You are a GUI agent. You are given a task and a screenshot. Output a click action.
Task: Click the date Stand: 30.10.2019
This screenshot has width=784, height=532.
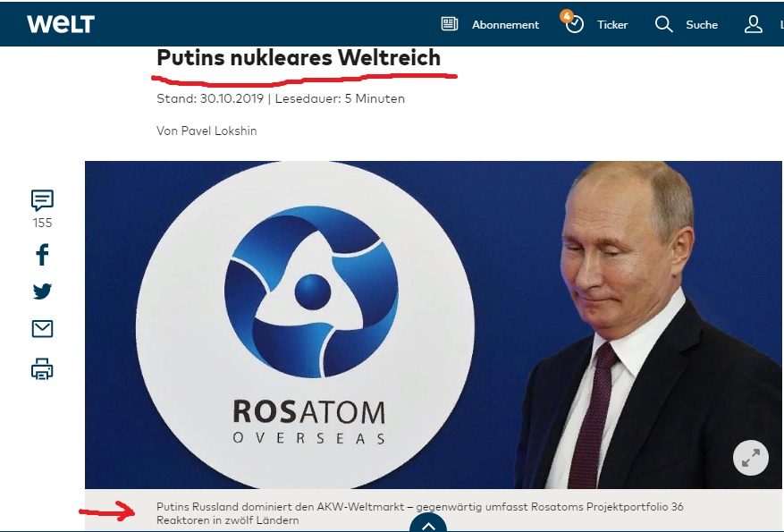[x=210, y=98]
